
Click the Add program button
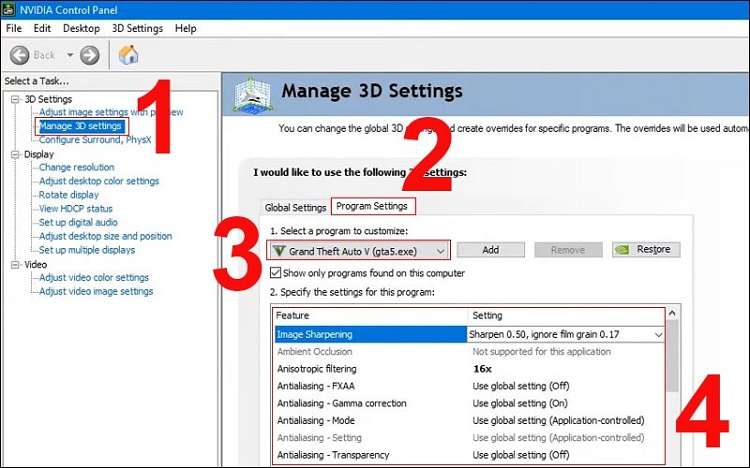[x=490, y=250]
